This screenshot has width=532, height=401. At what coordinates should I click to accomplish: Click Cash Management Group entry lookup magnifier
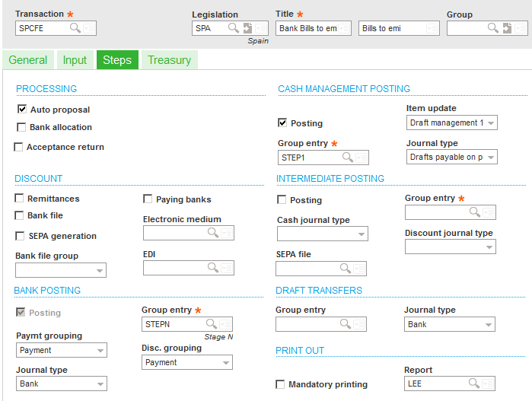point(347,158)
